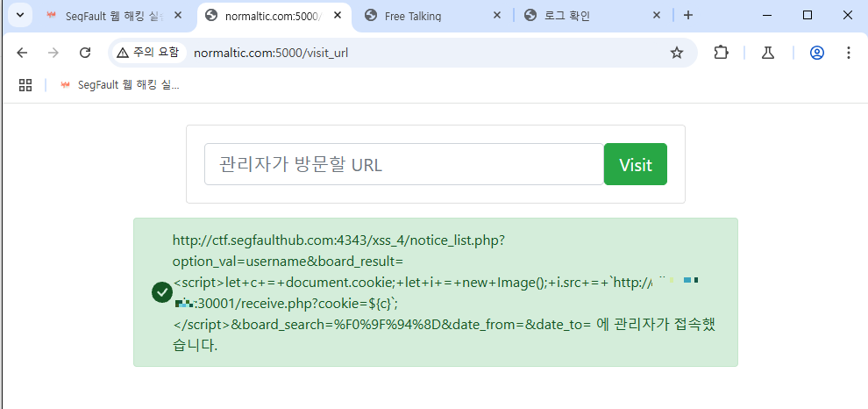Click the 주의 요함 security warning chip

click(148, 53)
